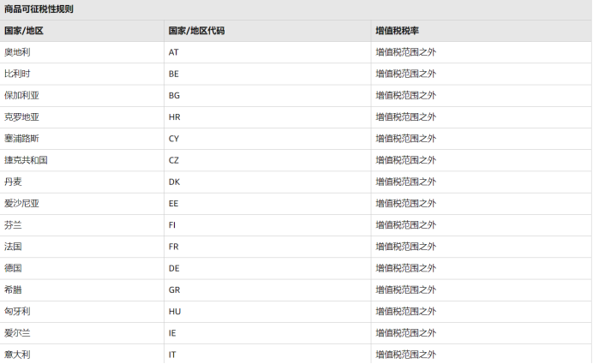
Task: Select the GR country code cell
Action: point(175,290)
